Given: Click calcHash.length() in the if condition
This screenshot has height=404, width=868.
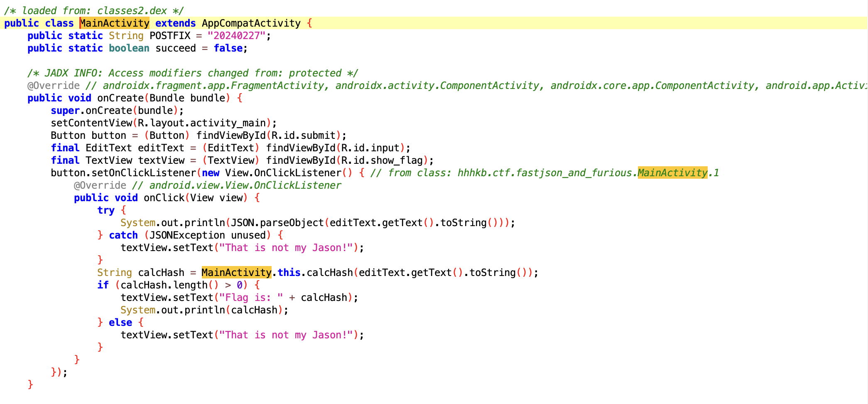Looking at the screenshot, I should [170, 285].
